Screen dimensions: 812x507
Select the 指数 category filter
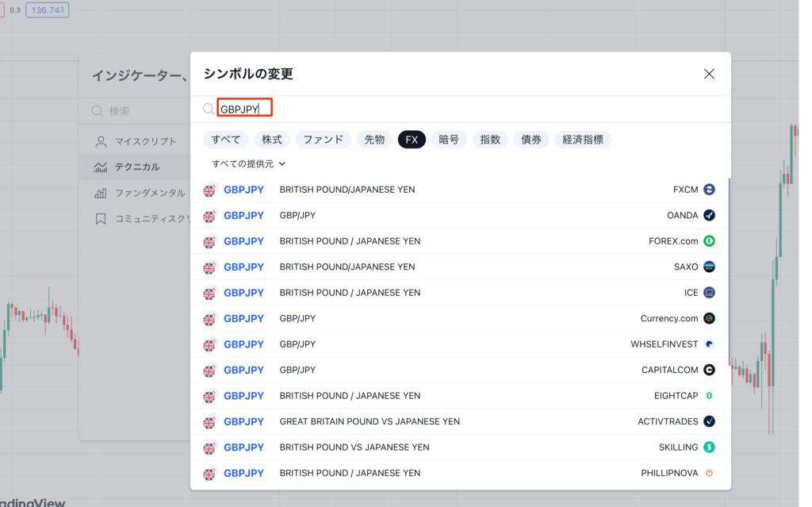[490, 140]
